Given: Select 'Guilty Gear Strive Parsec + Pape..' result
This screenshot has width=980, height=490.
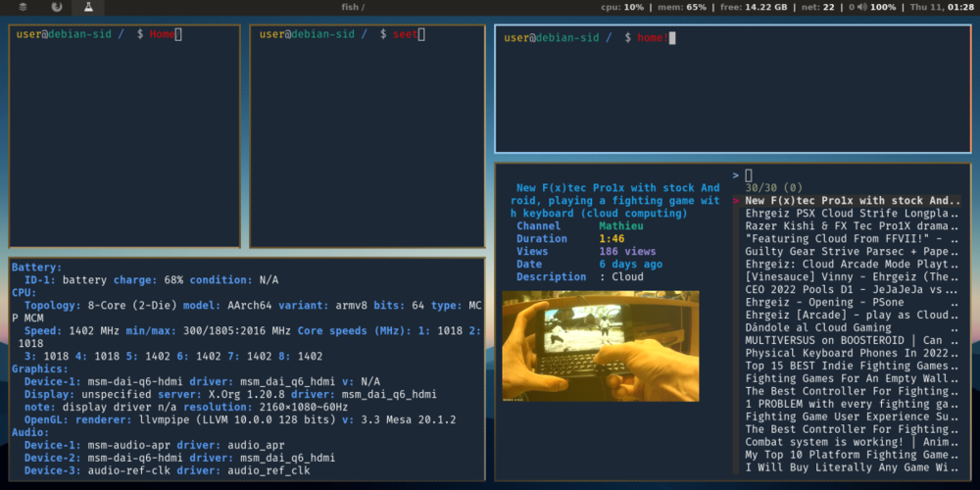Looking at the screenshot, I should [x=852, y=251].
